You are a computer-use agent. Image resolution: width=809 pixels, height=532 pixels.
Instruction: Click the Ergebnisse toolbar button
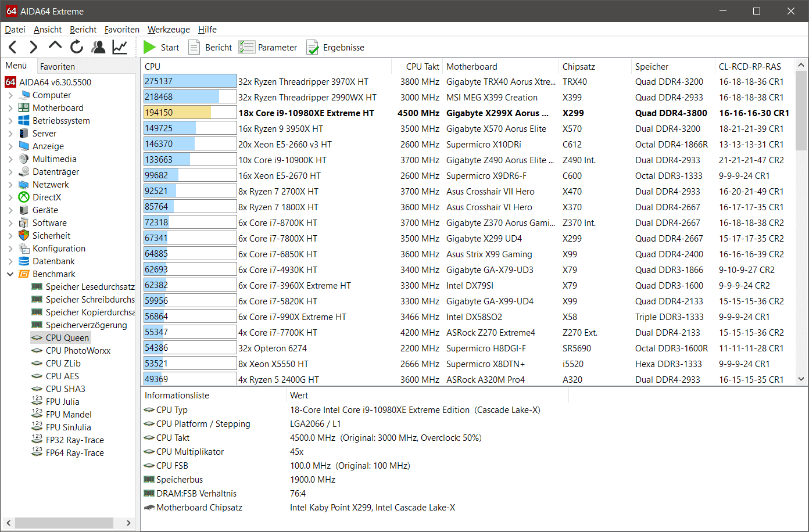[x=335, y=48]
